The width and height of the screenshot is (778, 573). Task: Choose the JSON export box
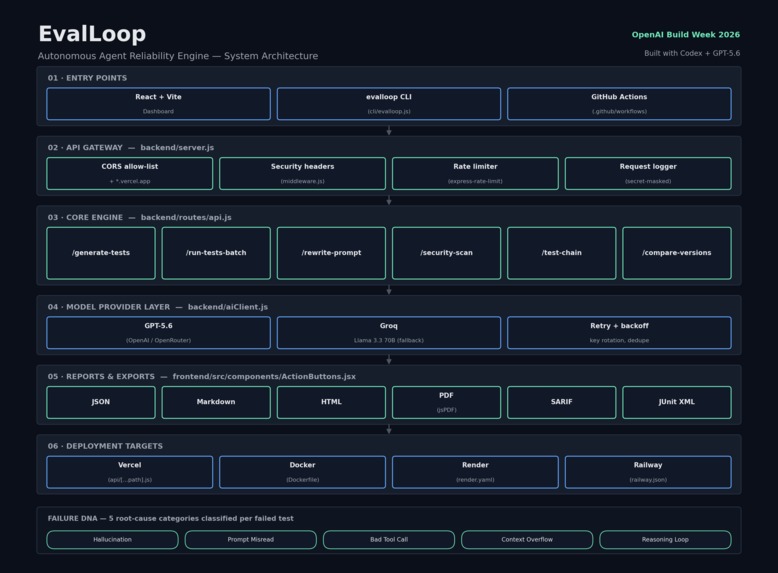pos(101,402)
